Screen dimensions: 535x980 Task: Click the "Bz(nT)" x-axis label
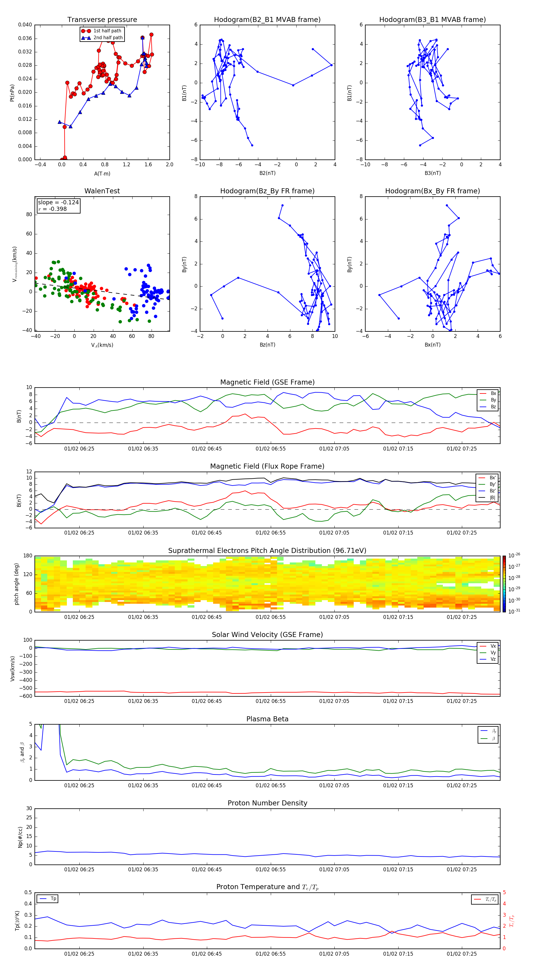tap(267, 345)
